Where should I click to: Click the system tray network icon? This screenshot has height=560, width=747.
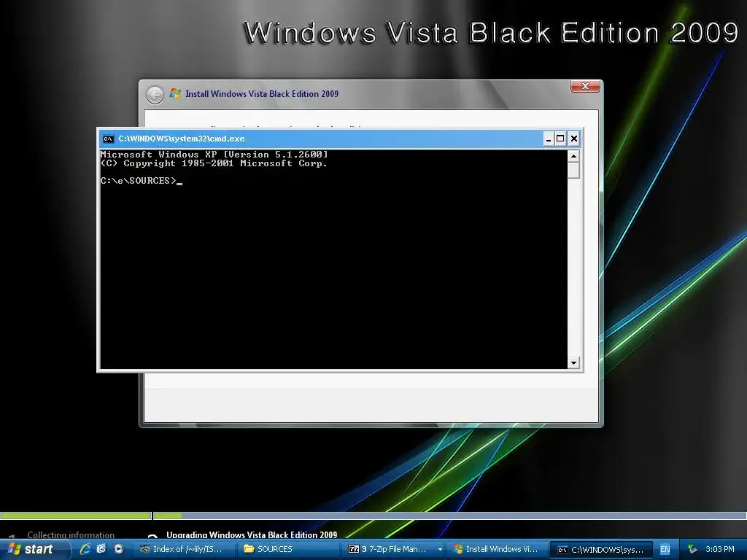692,549
